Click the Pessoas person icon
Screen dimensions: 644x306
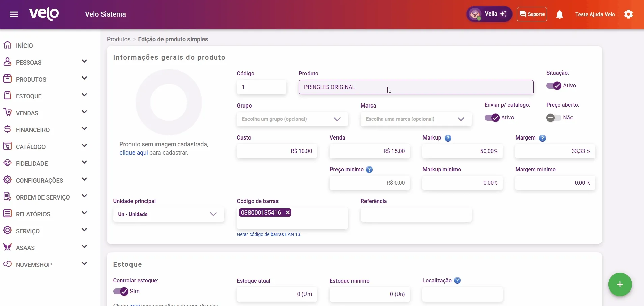click(x=7, y=62)
